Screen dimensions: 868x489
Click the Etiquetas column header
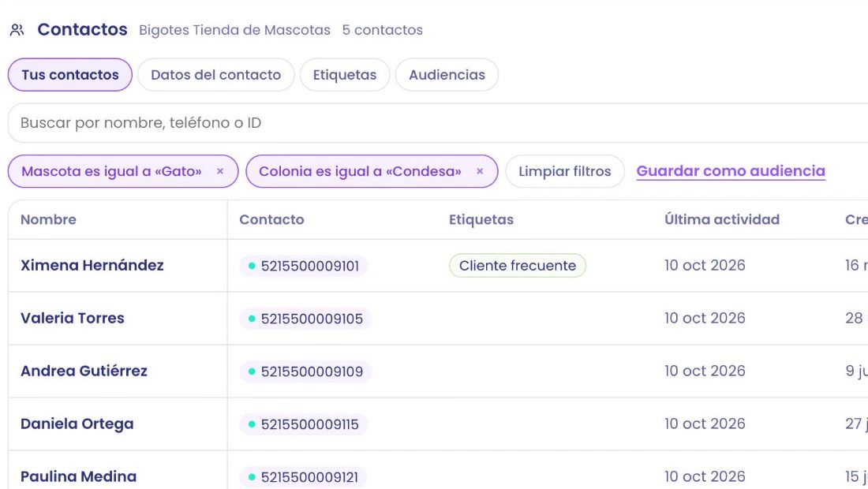(481, 219)
